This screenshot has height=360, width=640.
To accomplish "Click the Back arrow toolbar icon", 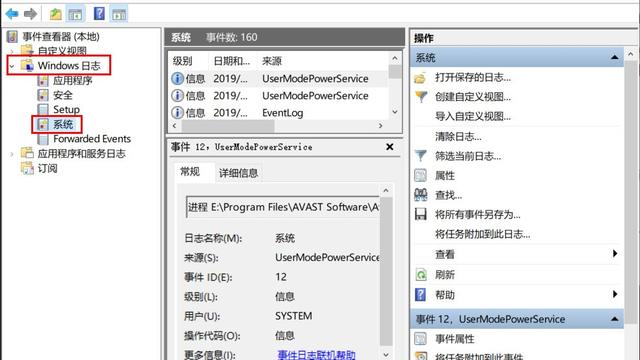I will click(x=12, y=14).
